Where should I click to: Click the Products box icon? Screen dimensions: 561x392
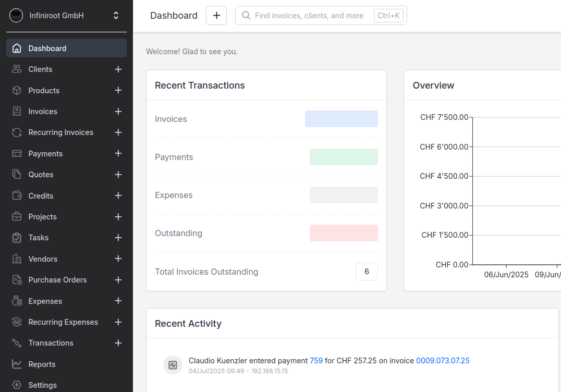click(17, 91)
